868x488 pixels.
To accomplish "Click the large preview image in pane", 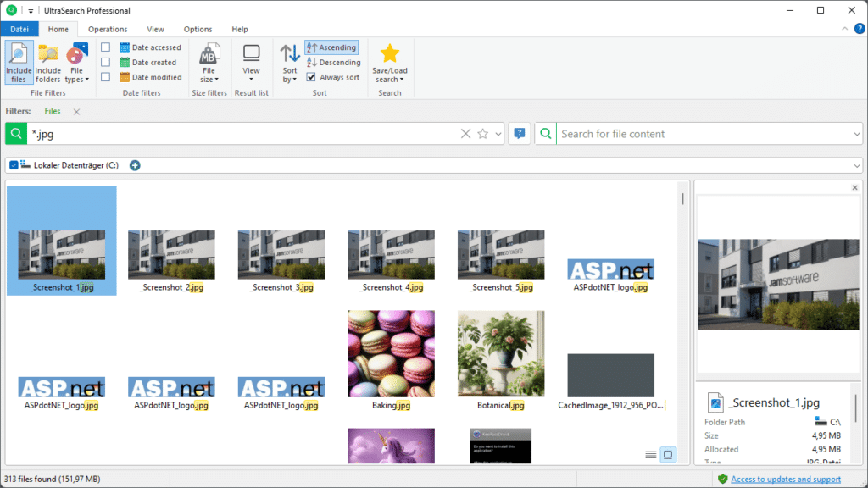I will pos(778,285).
